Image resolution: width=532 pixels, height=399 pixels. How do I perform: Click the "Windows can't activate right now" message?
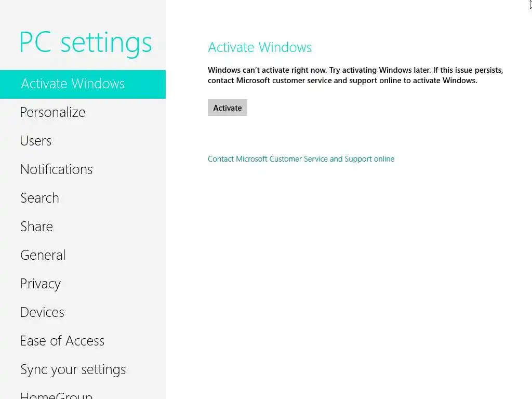pos(355,75)
